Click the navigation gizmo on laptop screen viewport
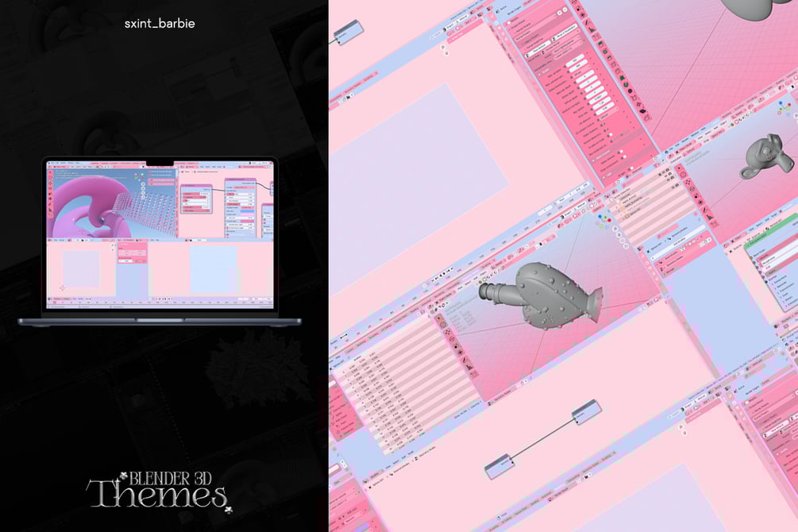 pos(138,176)
